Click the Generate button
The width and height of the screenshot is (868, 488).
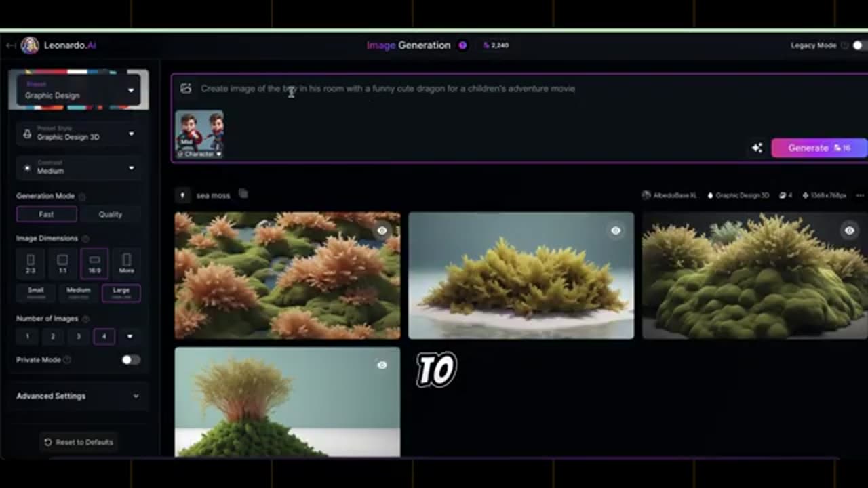(x=819, y=148)
